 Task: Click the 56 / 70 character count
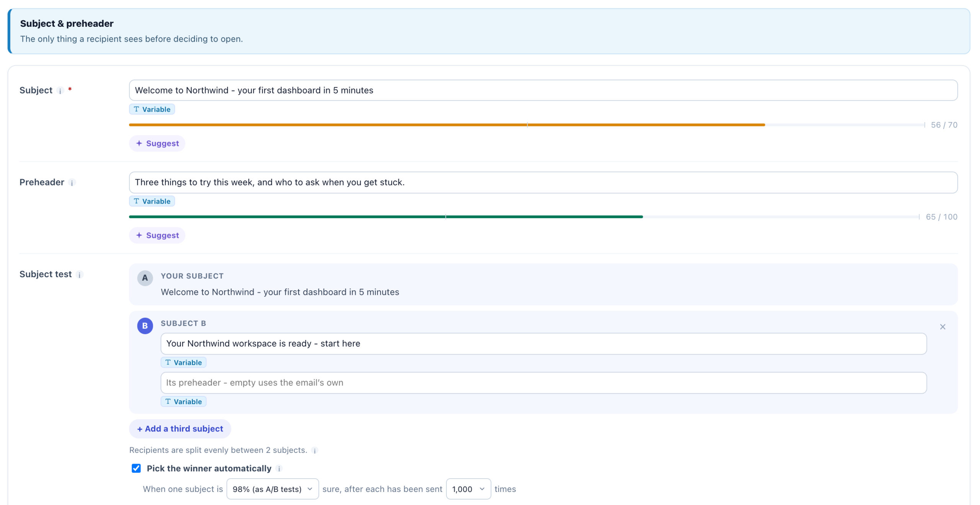944,125
